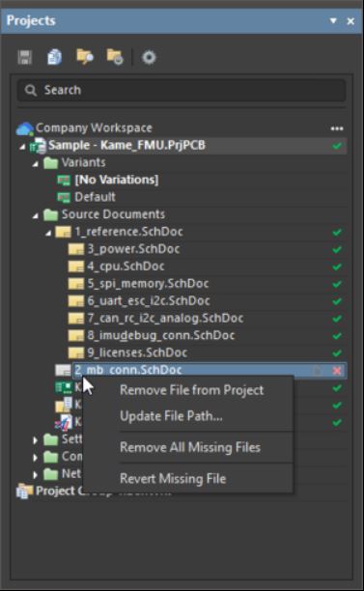The image size is (364, 591).
Task: Click the Search input field
Action: [x=182, y=90]
